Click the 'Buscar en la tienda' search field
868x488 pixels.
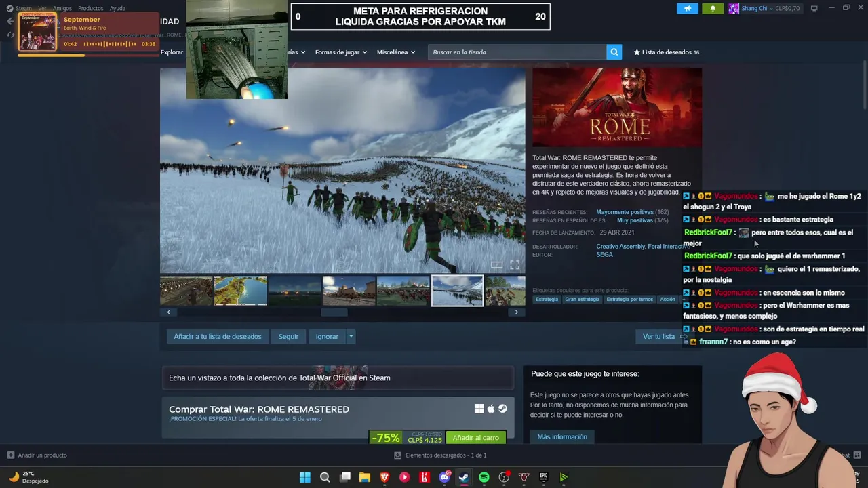click(x=517, y=52)
